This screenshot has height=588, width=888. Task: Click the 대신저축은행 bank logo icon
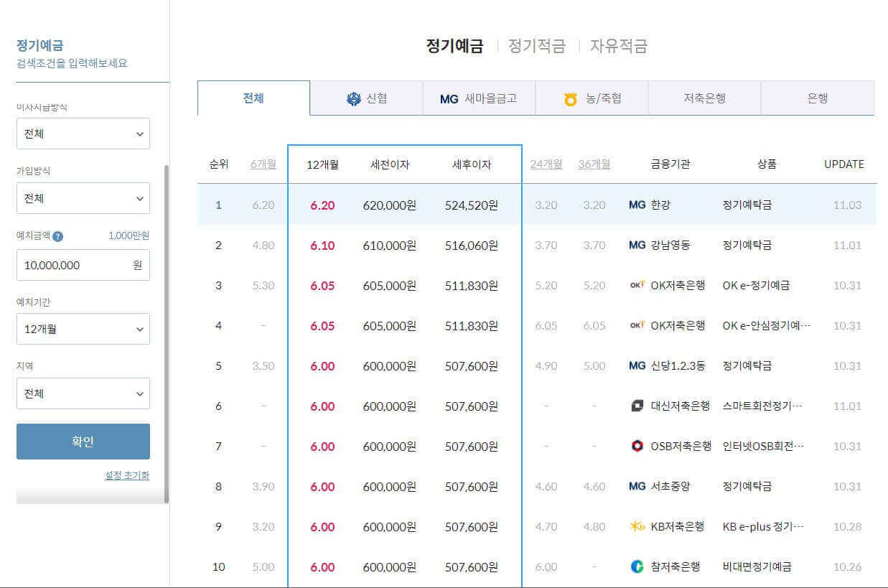tap(636, 406)
